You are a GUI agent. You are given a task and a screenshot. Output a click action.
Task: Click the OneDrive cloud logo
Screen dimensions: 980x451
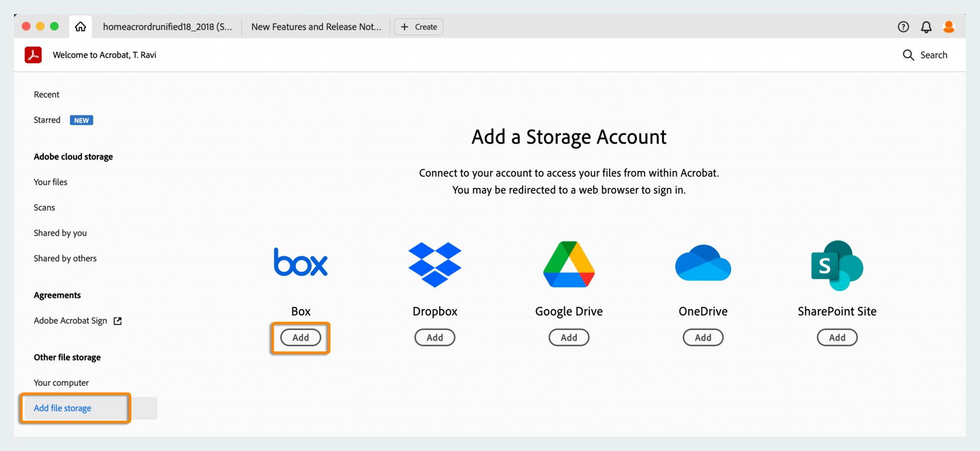tap(703, 264)
